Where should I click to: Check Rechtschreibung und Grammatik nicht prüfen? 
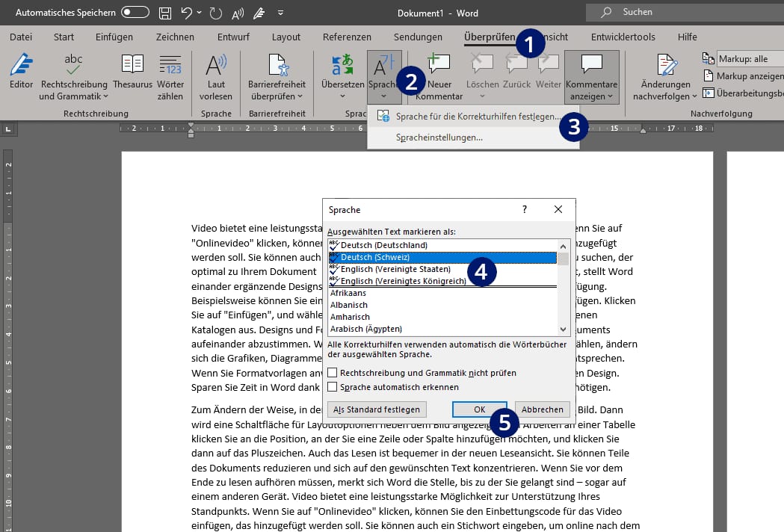tap(332, 373)
